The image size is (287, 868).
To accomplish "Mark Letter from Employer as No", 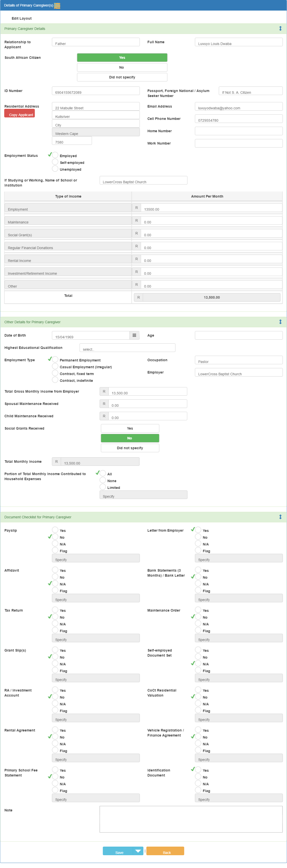I will [198, 536].
